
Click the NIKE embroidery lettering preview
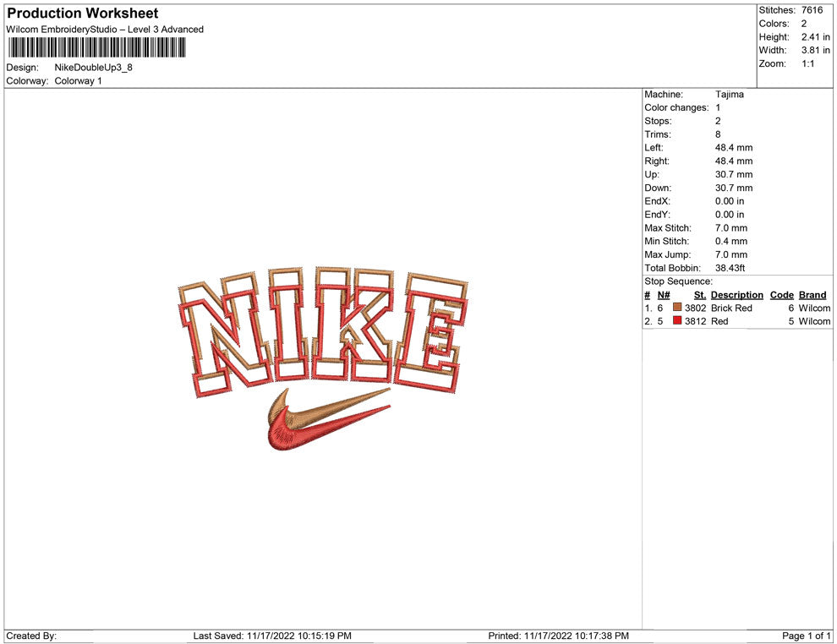pyautogui.click(x=322, y=332)
